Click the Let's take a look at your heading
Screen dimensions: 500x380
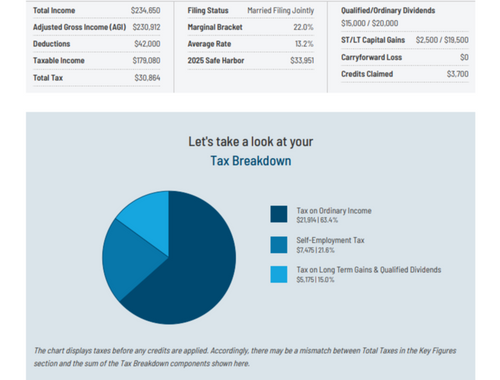[x=251, y=142]
